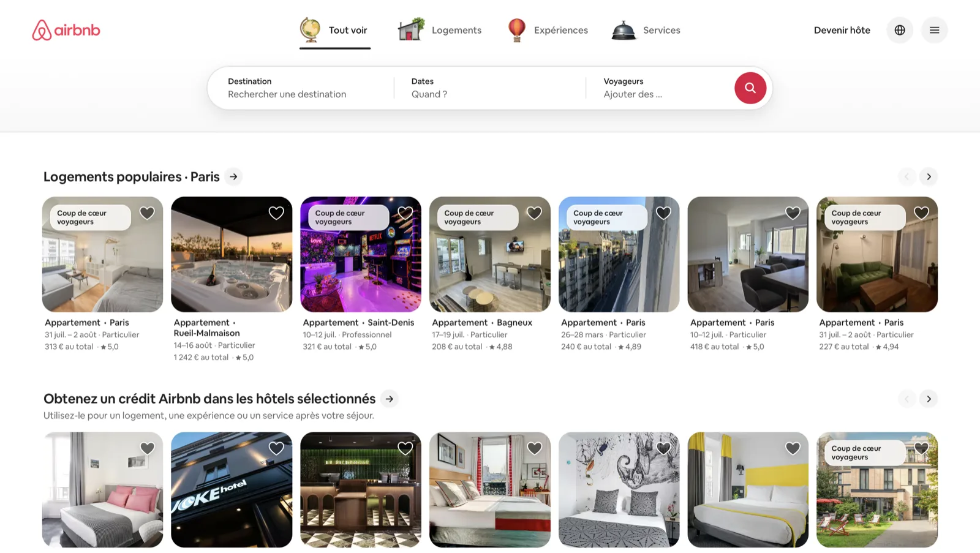Favorite the elephant mural hotel room
The width and height of the screenshot is (980, 553).
click(663, 448)
